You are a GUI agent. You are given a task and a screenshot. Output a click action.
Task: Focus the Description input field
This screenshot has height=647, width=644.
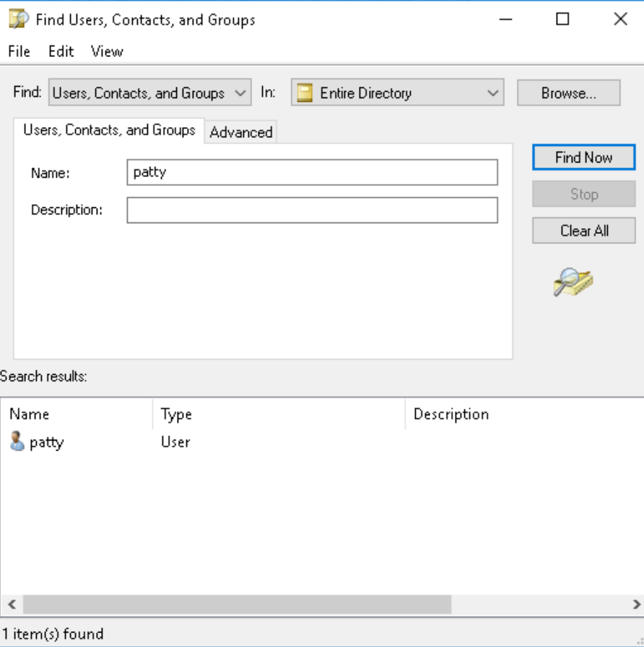click(x=313, y=210)
